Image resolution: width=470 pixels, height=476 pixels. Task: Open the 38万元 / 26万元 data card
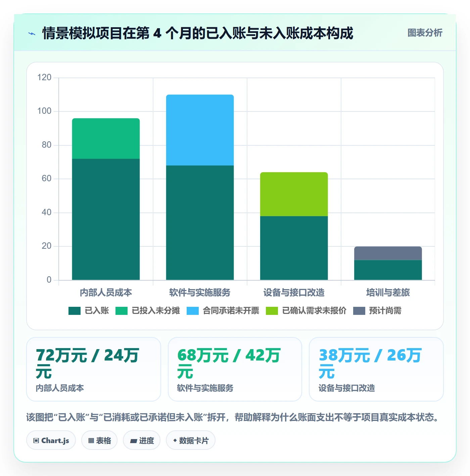click(376, 369)
